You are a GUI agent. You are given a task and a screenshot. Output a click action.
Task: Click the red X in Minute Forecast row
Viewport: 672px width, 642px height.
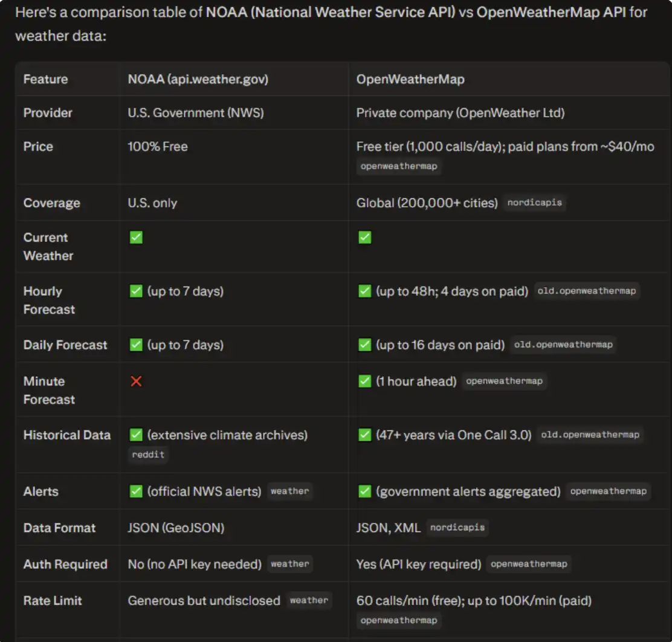coord(136,381)
